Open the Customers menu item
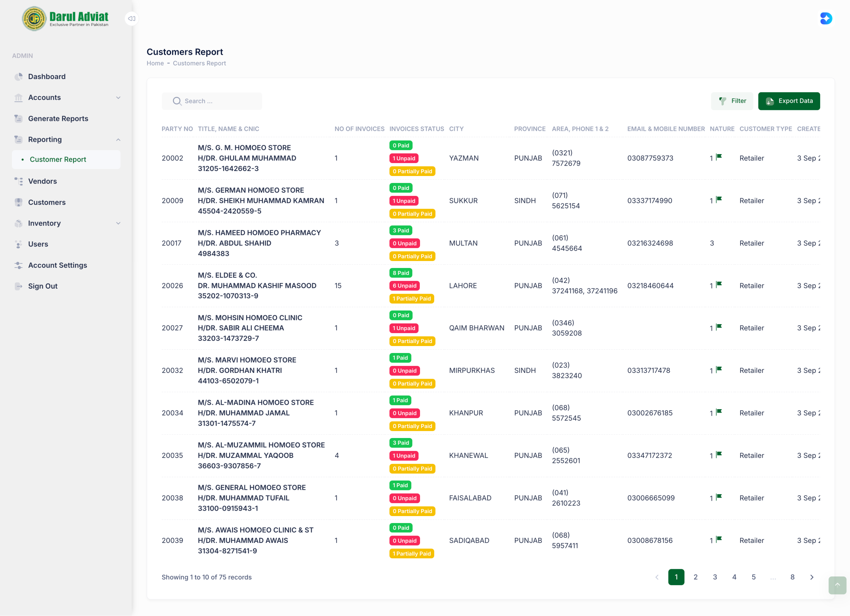Image resolution: width=850 pixels, height=616 pixels. pyautogui.click(x=66, y=202)
